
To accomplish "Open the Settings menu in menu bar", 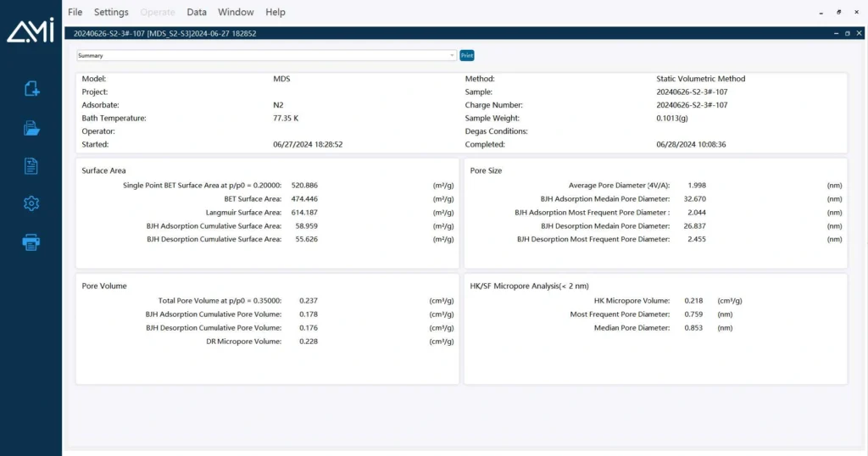I will pyautogui.click(x=111, y=13).
